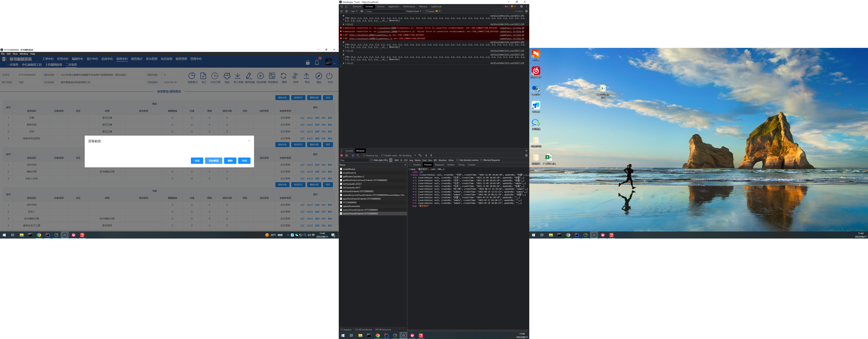Click the import HAR upload arrow icon
This screenshot has width=868, height=339.
426,156
